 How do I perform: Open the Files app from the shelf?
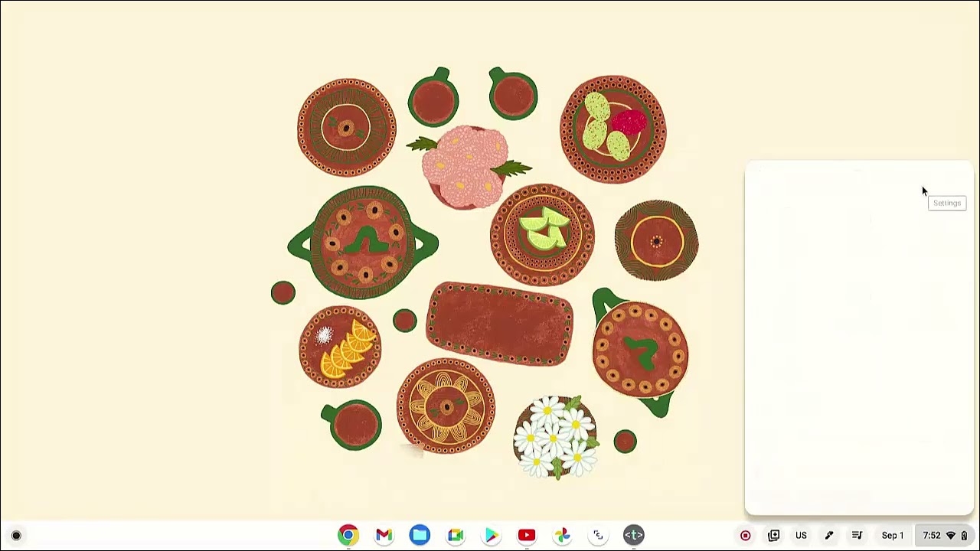pyautogui.click(x=420, y=536)
